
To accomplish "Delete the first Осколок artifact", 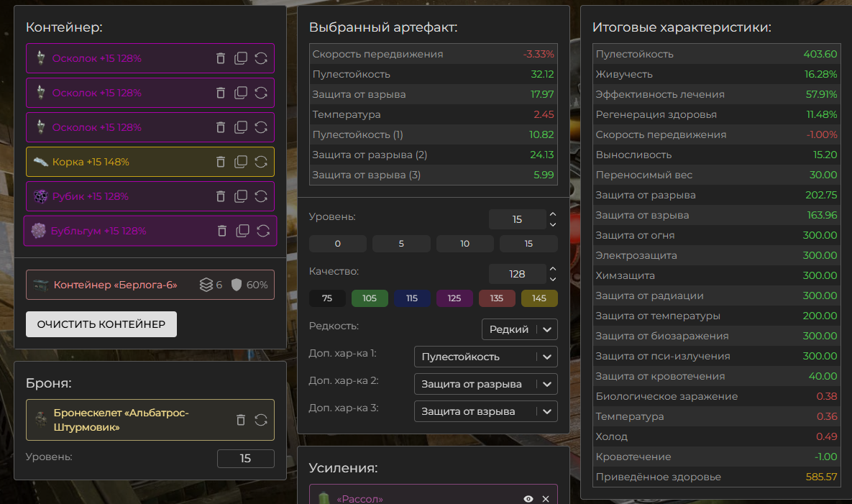I will click(221, 58).
